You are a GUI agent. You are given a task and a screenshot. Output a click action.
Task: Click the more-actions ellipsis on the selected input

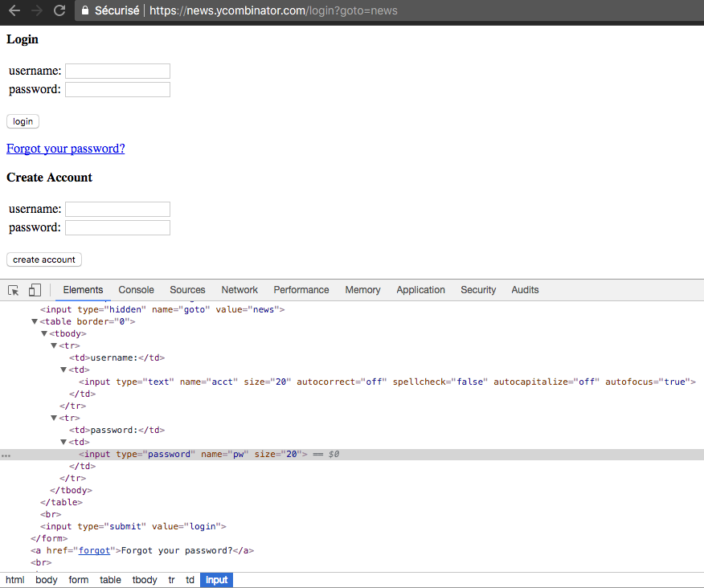[x=6, y=455]
